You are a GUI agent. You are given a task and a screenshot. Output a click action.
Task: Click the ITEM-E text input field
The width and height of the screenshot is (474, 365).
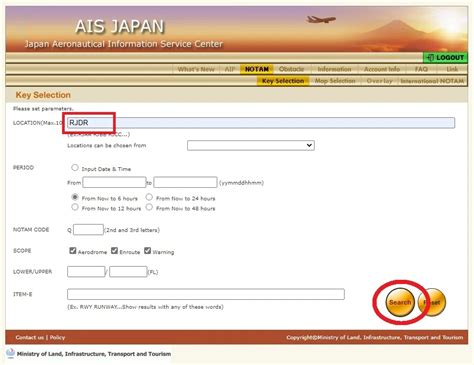pyautogui.click(x=206, y=294)
